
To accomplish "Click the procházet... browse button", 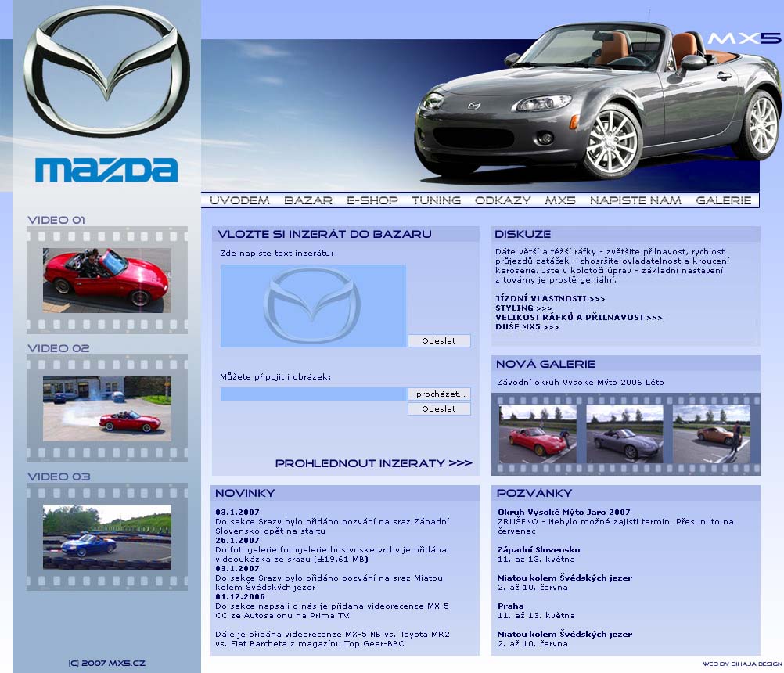I will click(439, 394).
